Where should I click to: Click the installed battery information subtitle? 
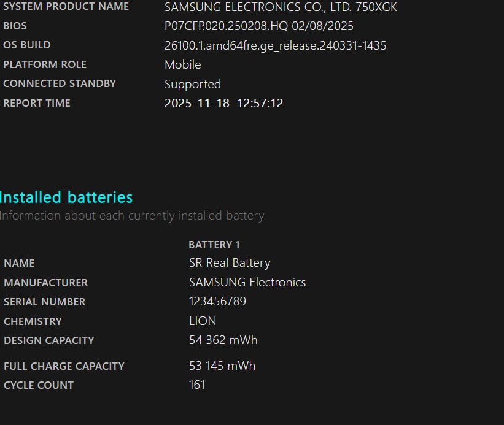click(132, 216)
